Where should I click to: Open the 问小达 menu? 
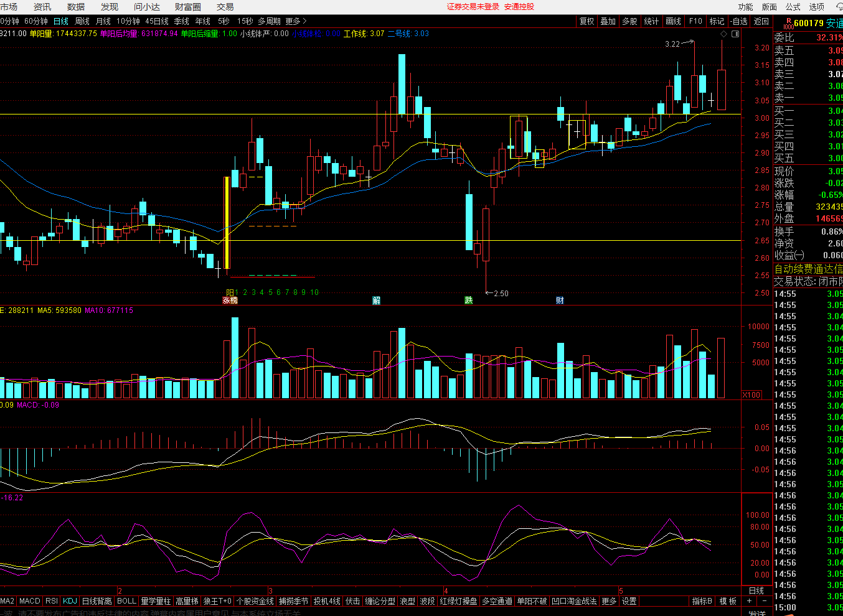(x=147, y=7)
